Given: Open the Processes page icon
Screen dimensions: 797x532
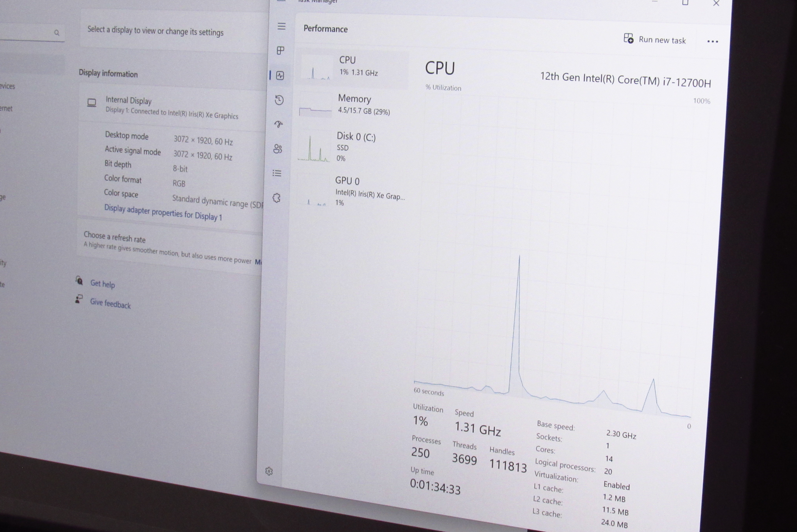Looking at the screenshot, I should pos(280,51).
